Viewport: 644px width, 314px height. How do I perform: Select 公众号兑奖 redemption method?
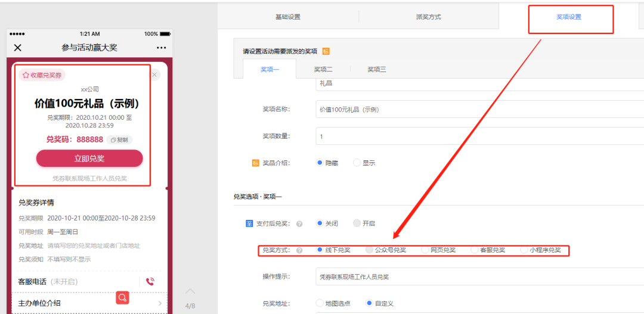pos(370,250)
